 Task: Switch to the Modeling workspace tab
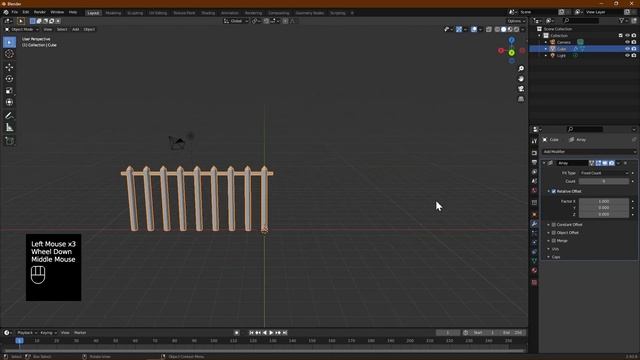113,13
